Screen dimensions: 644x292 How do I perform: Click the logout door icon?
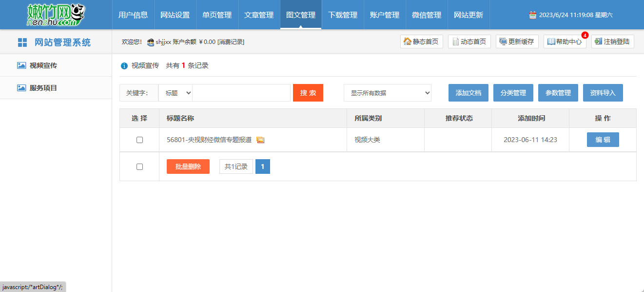598,42
